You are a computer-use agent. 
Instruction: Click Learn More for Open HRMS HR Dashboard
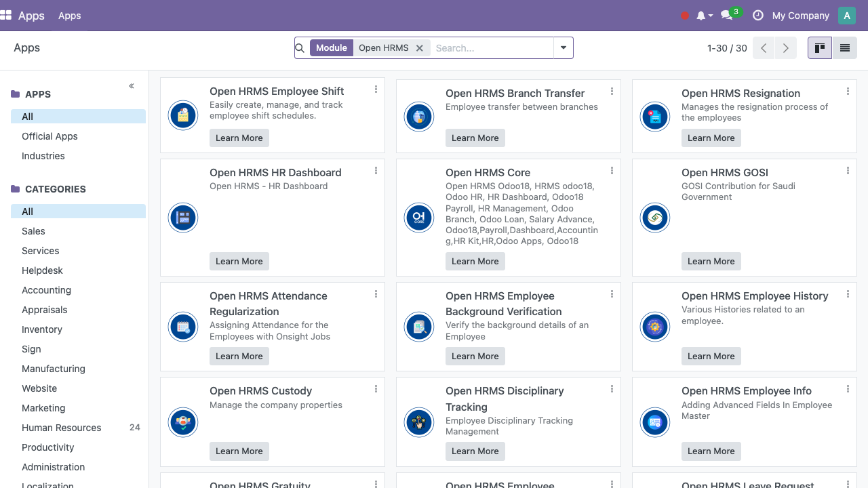[x=239, y=261]
